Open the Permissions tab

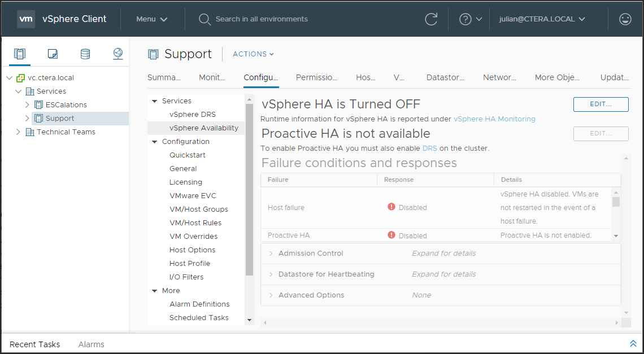click(x=317, y=77)
